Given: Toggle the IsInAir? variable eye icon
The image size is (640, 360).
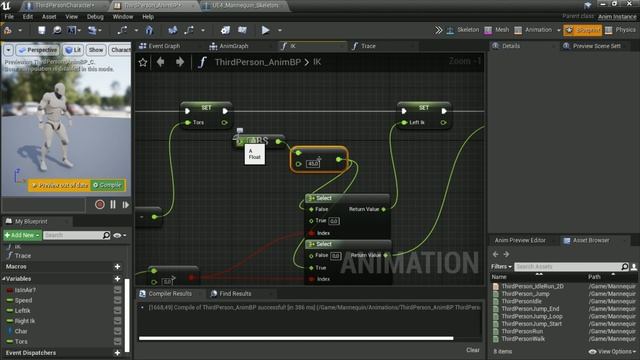Looking at the screenshot, I should (x=118, y=290).
